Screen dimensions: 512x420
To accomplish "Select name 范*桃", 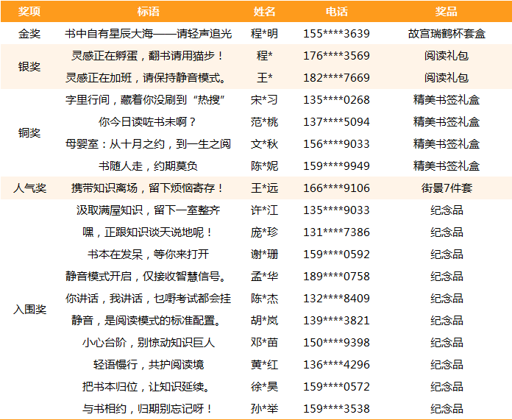I will click(x=264, y=122).
